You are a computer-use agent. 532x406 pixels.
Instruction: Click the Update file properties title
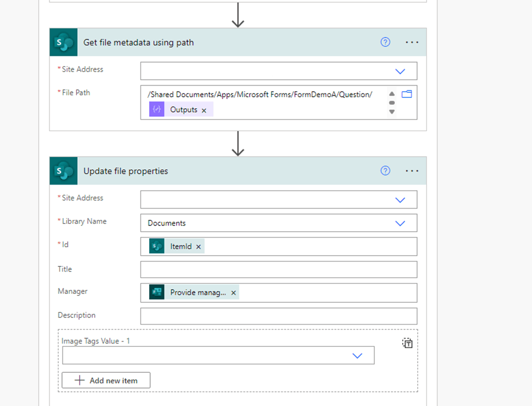(x=126, y=171)
